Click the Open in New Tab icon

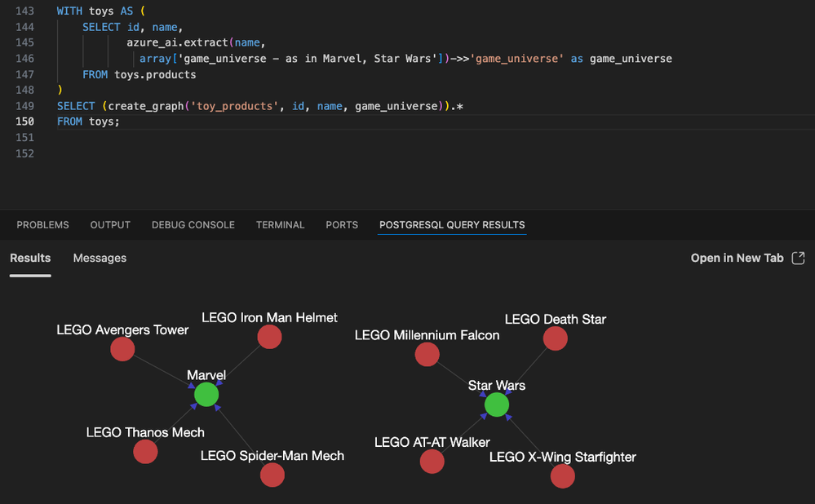(798, 259)
